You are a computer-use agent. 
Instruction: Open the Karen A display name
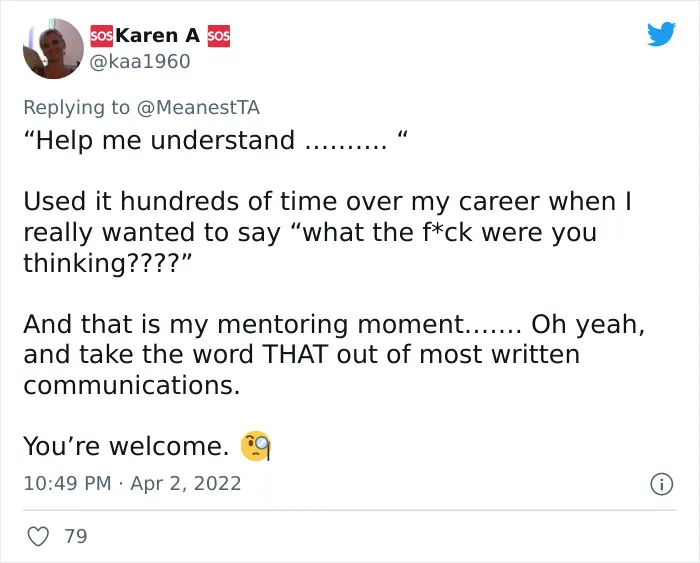point(157,36)
